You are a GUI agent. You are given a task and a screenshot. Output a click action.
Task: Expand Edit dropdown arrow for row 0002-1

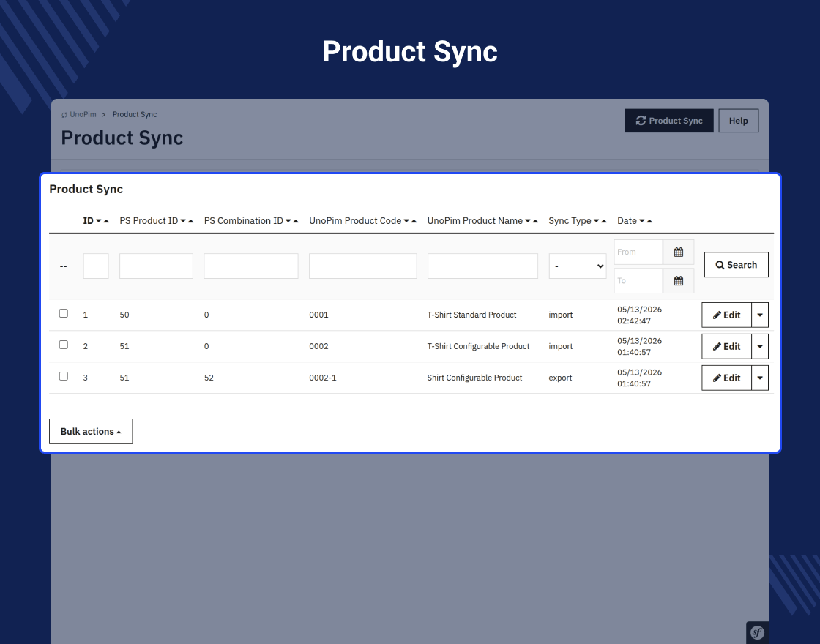(760, 378)
